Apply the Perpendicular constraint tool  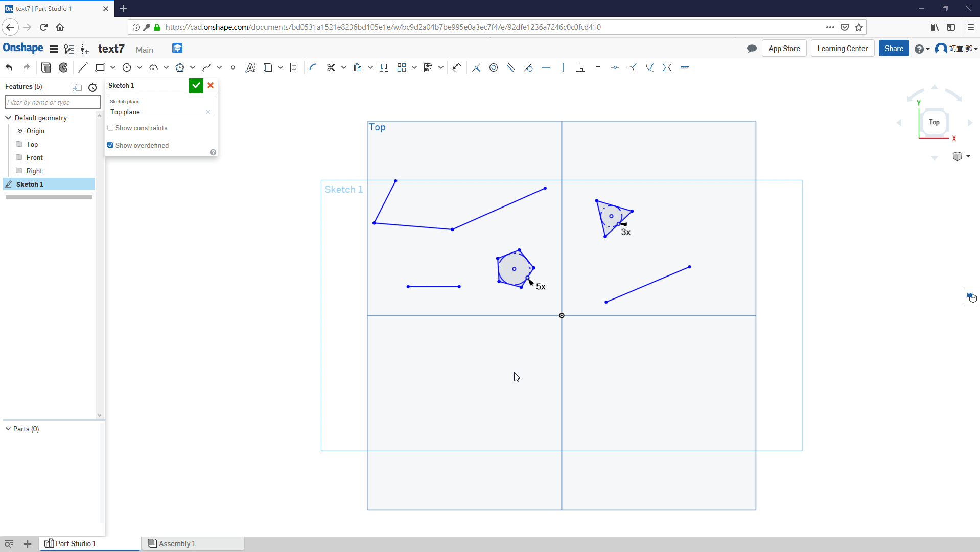[580, 67]
